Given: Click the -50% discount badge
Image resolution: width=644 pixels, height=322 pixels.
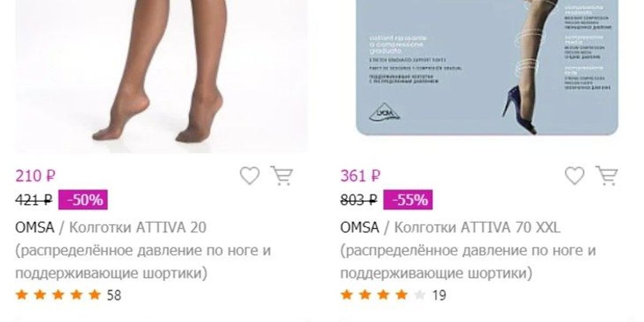Looking at the screenshot, I should [83, 201].
